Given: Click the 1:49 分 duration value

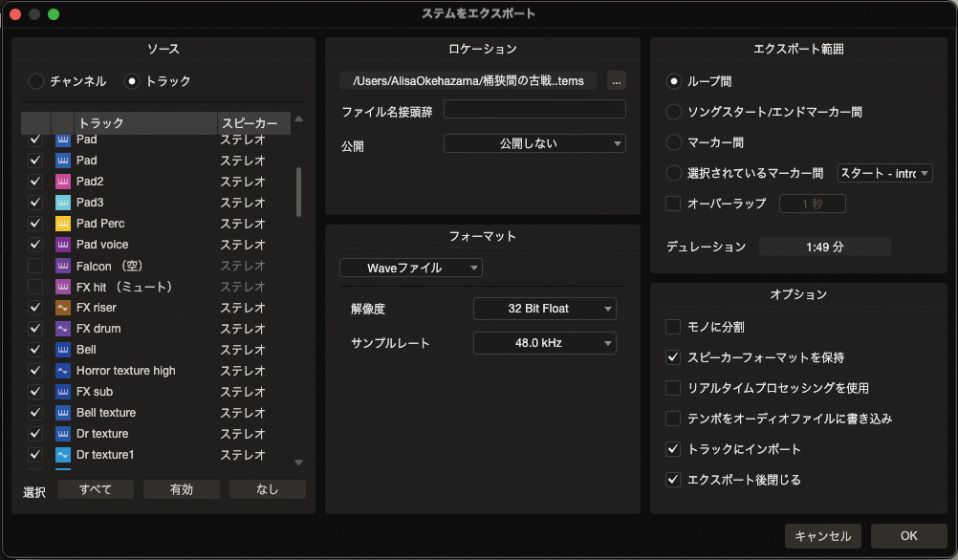Looking at the screenshot, I should tap(825, 247).
